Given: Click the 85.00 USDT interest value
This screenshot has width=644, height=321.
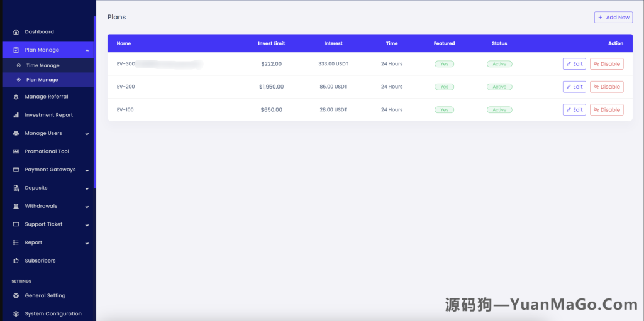Looking at the screenshot, I should [333, 87].
